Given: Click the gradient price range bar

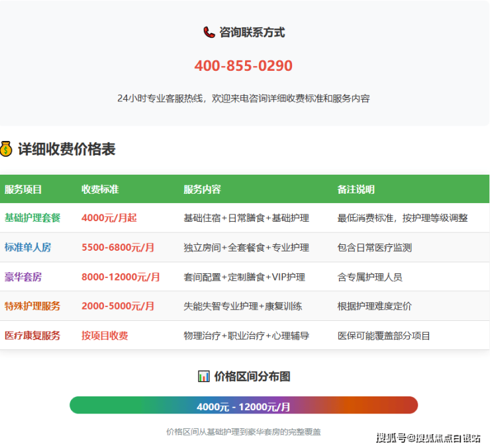Looking at the screenshot, I should pos(243,406).
